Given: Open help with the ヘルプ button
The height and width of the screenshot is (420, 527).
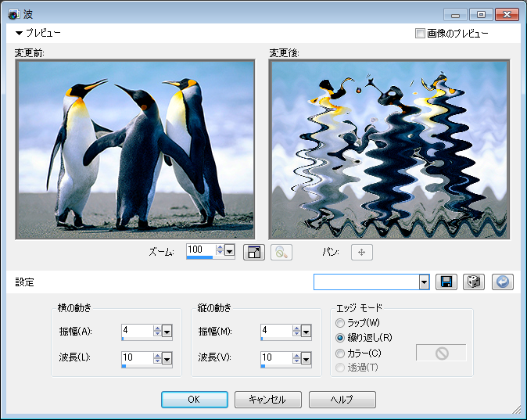Looking at the screenshot, I should [x=342, y=400].
